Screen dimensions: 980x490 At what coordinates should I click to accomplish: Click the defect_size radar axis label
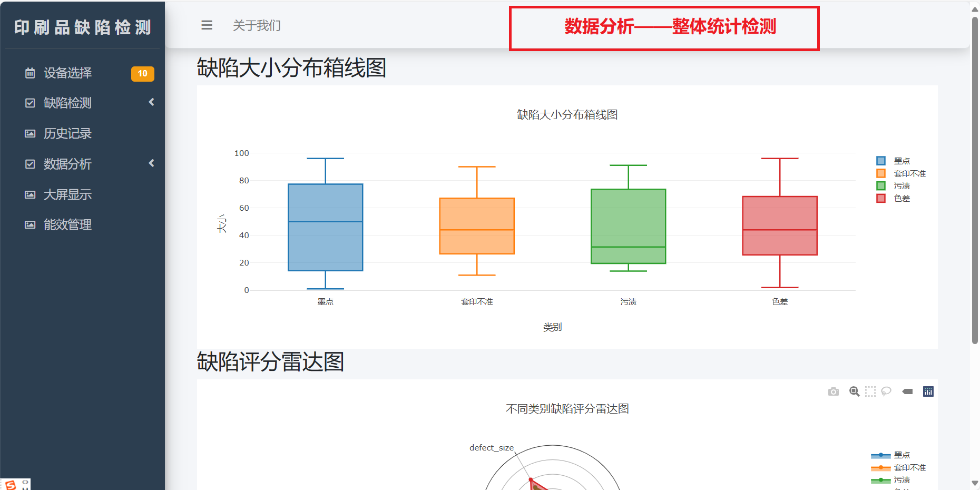coord(492,448)
